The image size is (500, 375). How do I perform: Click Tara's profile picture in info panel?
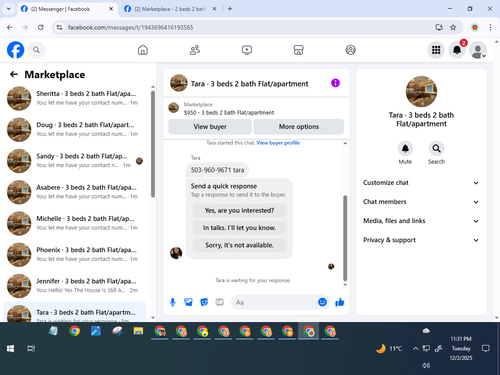421,91
